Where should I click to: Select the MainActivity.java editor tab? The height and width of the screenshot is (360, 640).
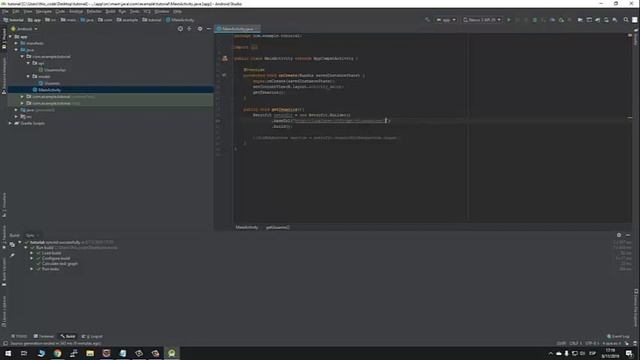click(238, 29)
